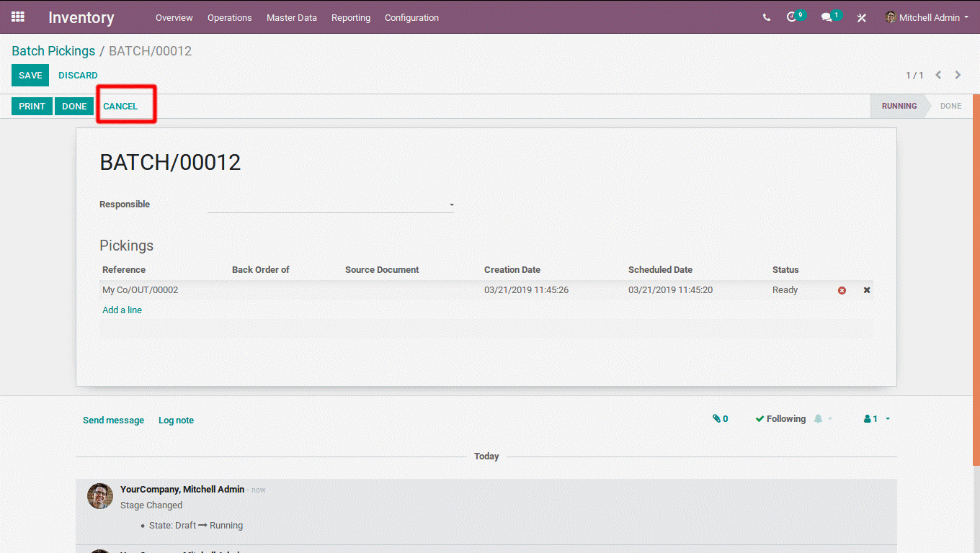Open the Mitchell Admin user menu
The image size is (980, 553).
tap(927, 18)
